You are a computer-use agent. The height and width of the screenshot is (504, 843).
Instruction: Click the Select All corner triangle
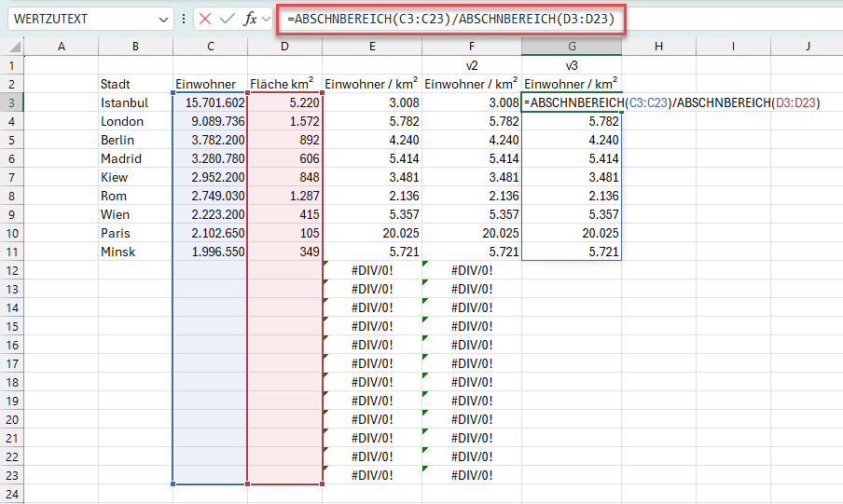(x=16, y=48)
